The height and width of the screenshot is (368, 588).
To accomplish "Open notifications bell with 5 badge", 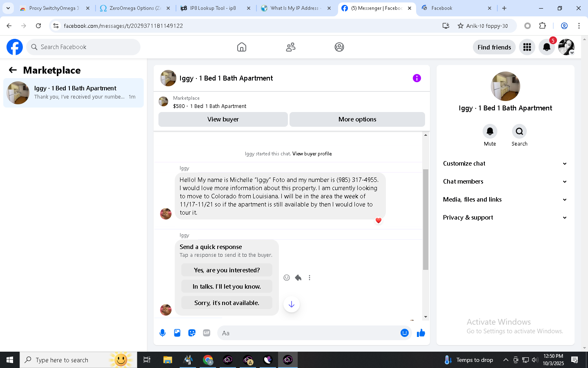I will [x=547, y=47].
